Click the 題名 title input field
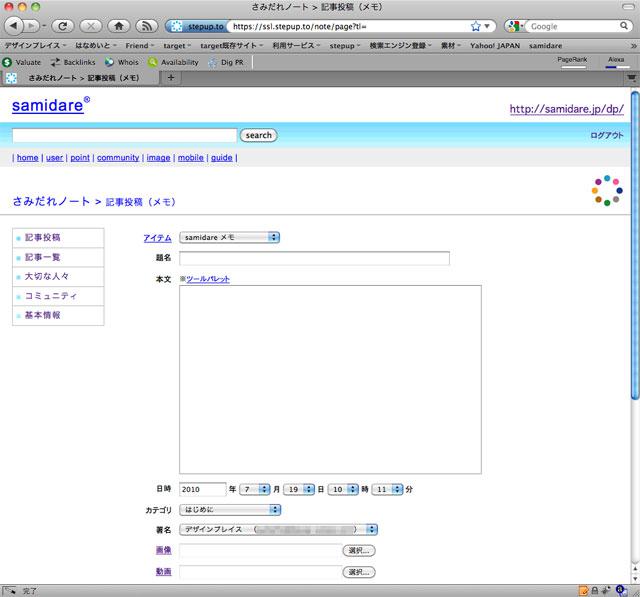This screenshot has height=597, width=640. click(314, 258)
